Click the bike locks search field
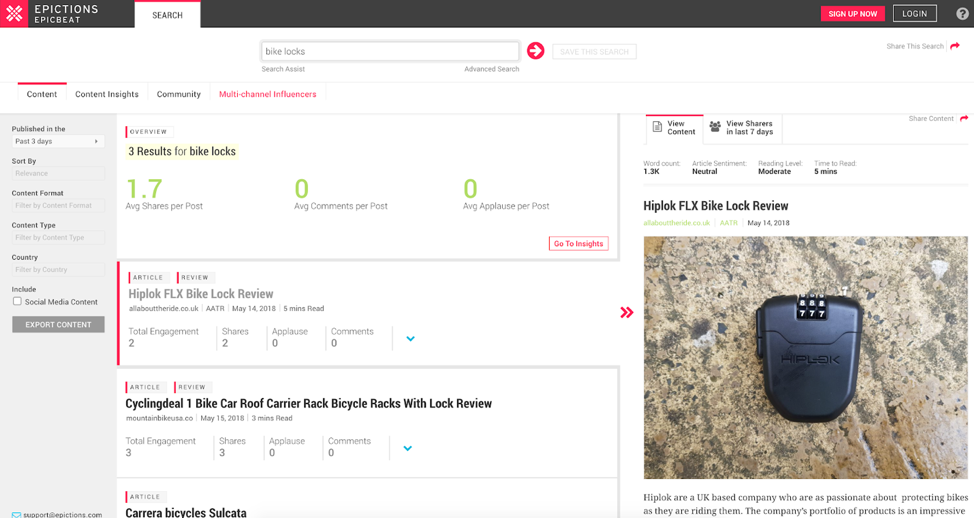974x518 pixels. (390, 52)
